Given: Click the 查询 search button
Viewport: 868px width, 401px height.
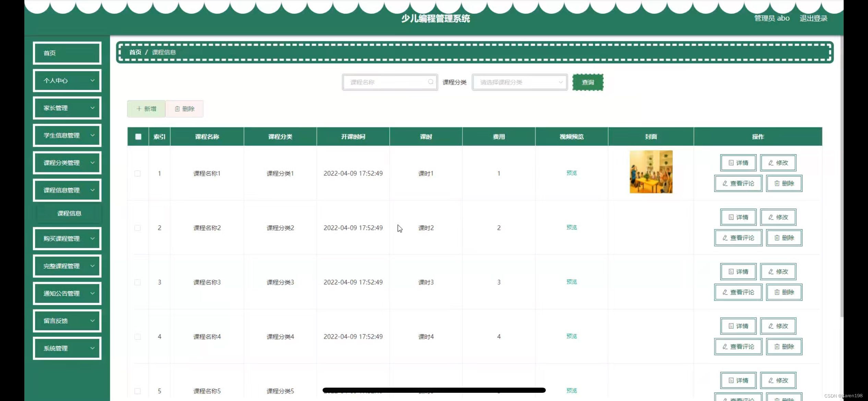Looking at the screenshot, I should 588,82.
